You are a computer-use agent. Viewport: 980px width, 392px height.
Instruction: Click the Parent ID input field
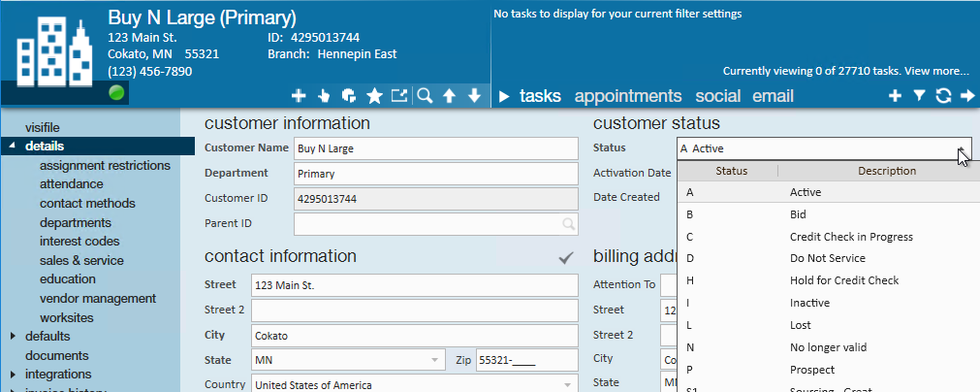(435, 224)
